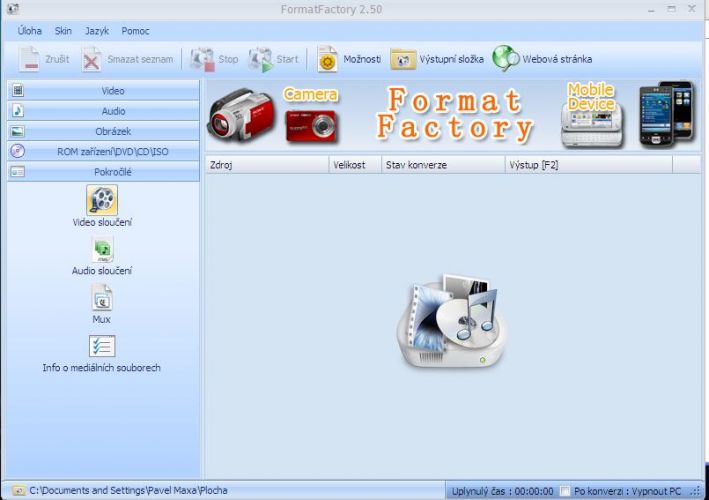Open Info o mediálních souborech icon
Viewport: 709px width, 500px height.
(102, 346)
